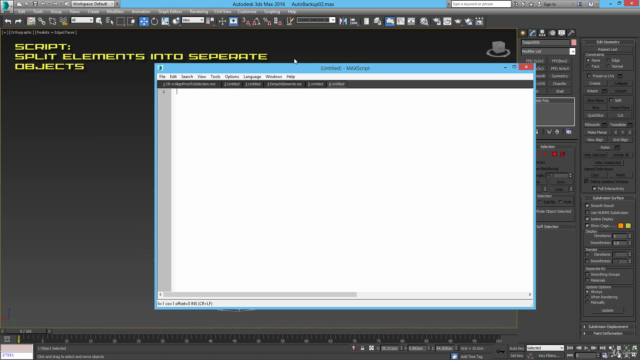Open the Hierarchy command panel tab
This screenshot has height=360, width=640.
(542, 33)
